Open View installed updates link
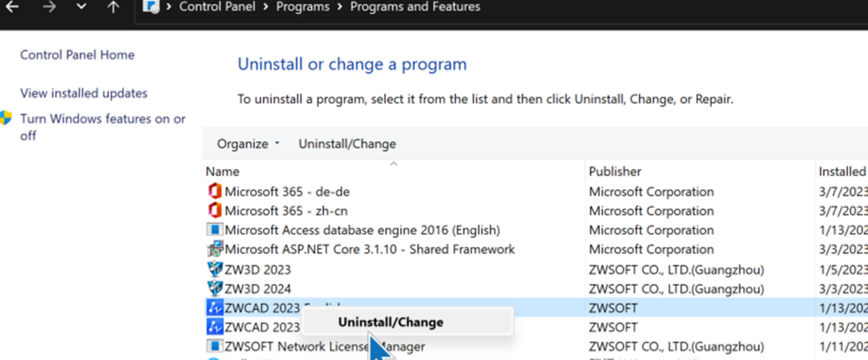This screenshot has height=360, width=868. click(x=84, y=93)
